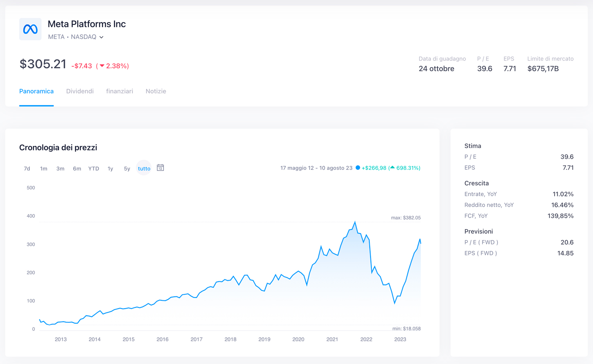
Task: Click the Meta Platforms logo icon
Action: coord(30,29)
